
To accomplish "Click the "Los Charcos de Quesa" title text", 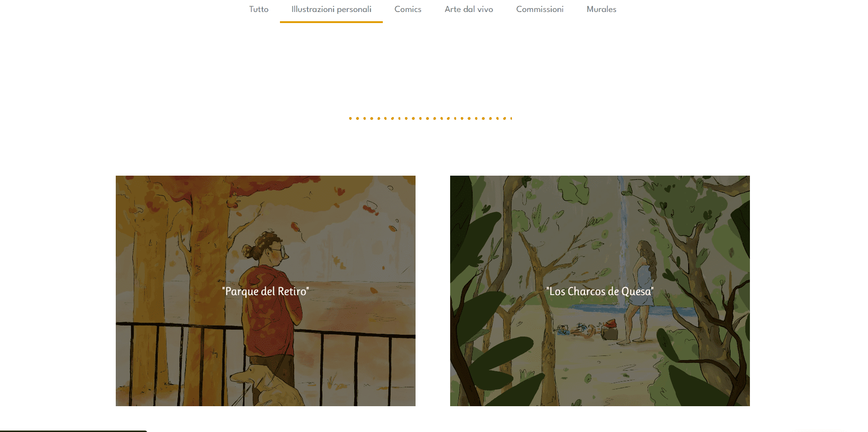I will click(x=600, y=291).
